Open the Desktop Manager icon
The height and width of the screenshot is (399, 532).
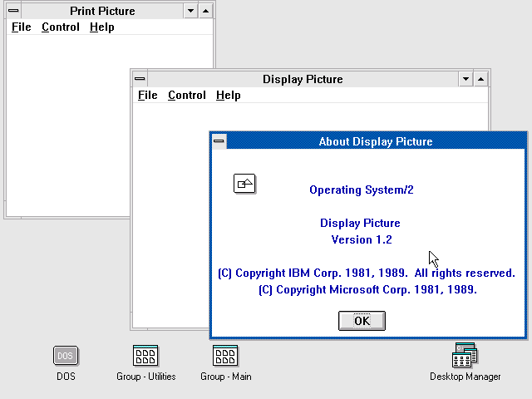465,355
